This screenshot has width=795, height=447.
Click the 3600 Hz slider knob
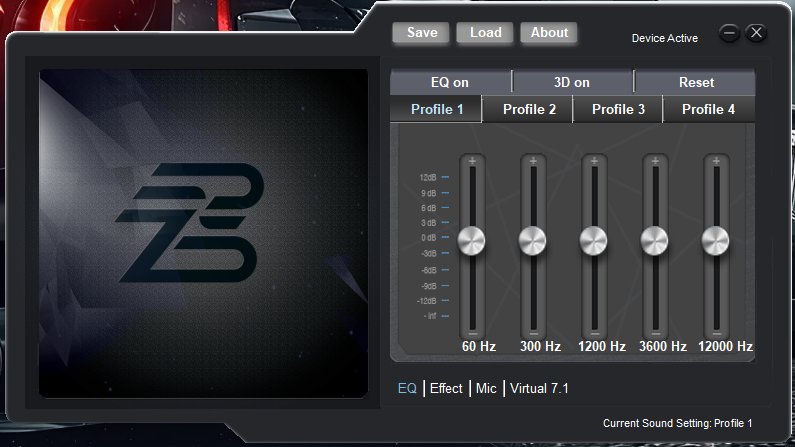coord(655,241)
